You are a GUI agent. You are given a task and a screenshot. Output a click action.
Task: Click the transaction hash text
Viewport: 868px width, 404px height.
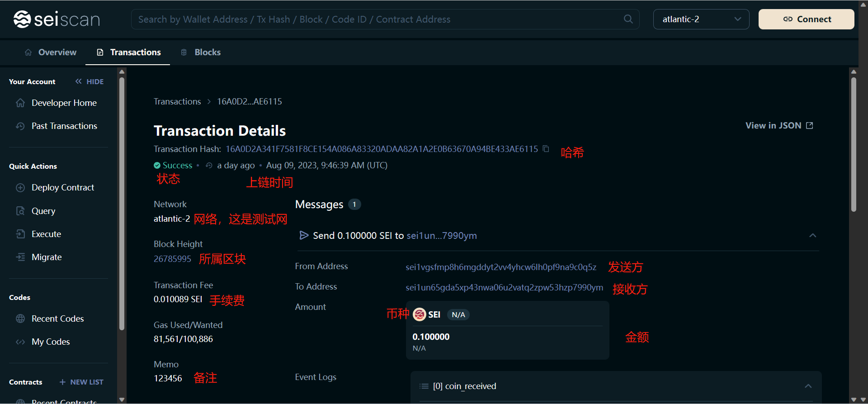click(382, 149)
